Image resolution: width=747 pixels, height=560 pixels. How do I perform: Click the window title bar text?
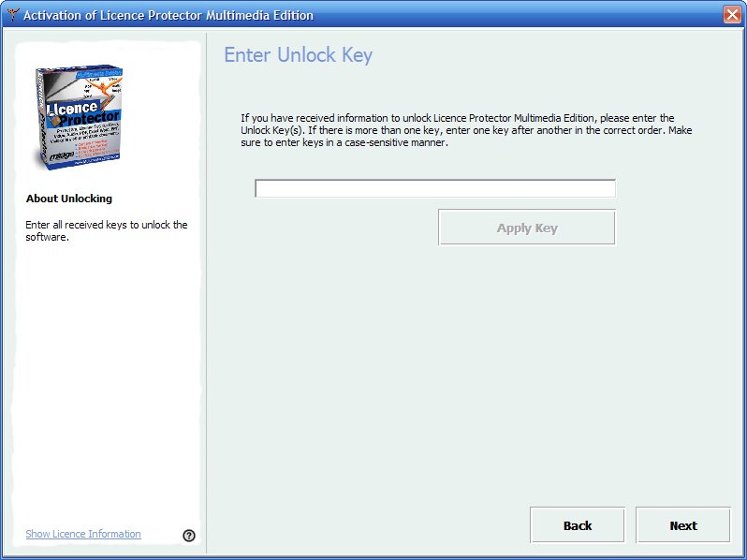168,15
